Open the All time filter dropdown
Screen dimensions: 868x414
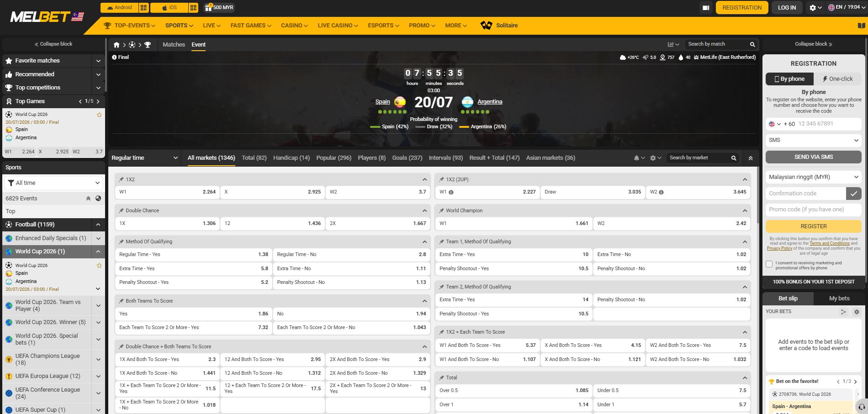53,183
